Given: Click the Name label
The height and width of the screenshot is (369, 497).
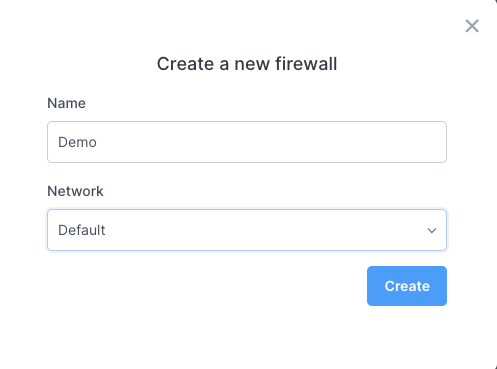Looking at the screenshot, I should [66, 103].
